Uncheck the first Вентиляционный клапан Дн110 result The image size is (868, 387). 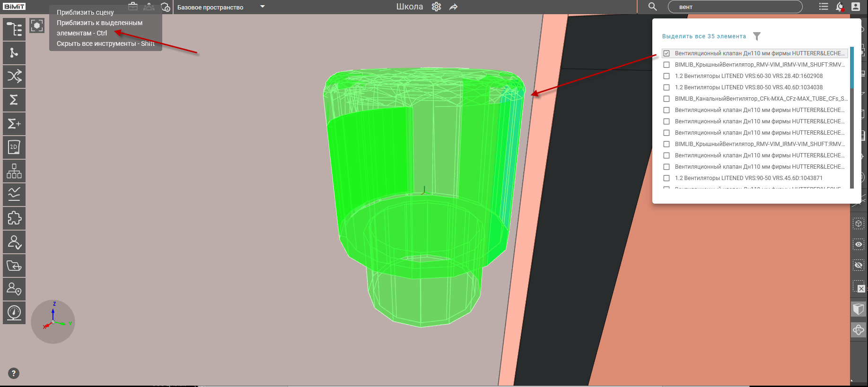tap(666, 53)
